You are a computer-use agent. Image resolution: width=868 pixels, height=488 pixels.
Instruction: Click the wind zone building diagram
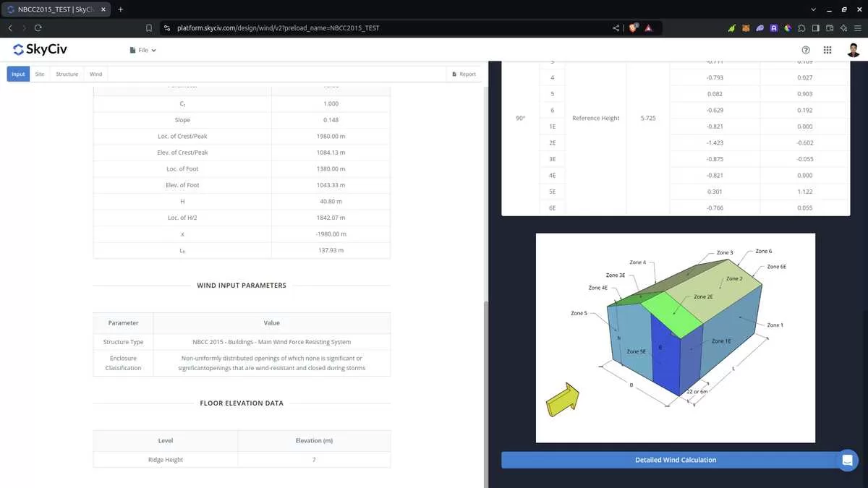click(675, 338)
